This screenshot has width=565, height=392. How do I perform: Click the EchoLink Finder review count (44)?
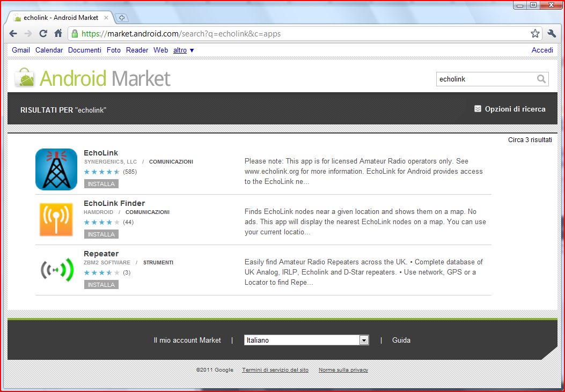coord(128,223)
